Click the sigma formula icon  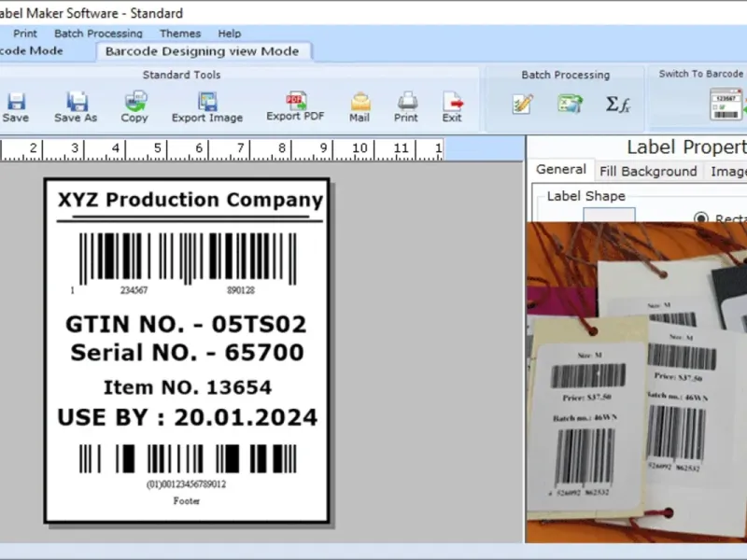coord(618,104)
